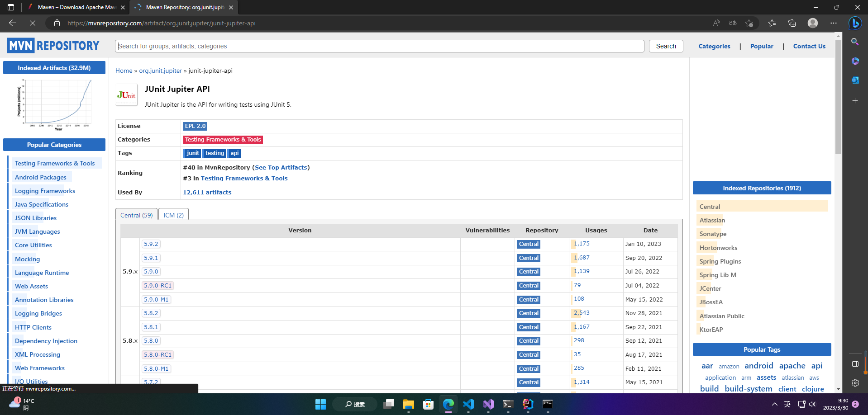Screen dimensions: 868x415
Task: Open the Testing Frameworks & Tools category badge
Action: coord(223,140)
